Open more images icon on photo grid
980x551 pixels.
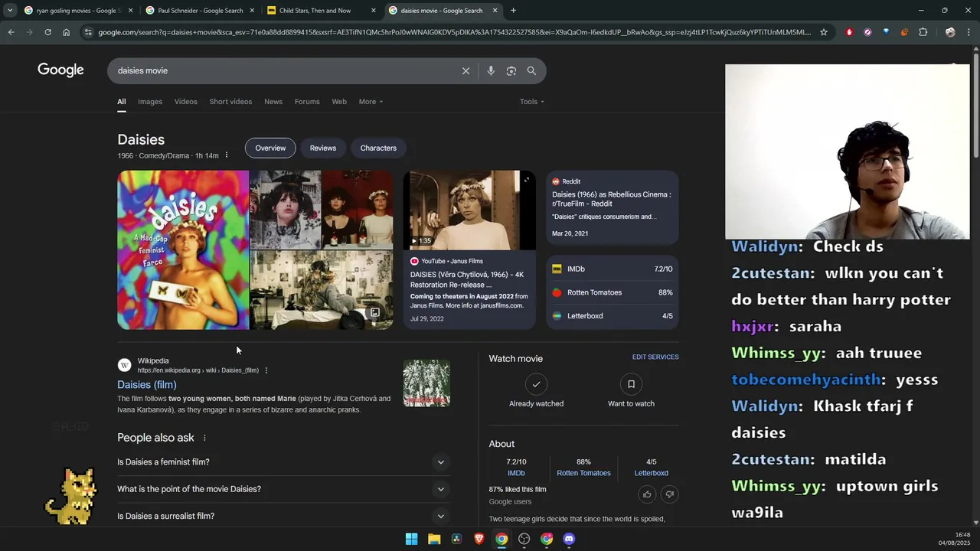[374, 312]
